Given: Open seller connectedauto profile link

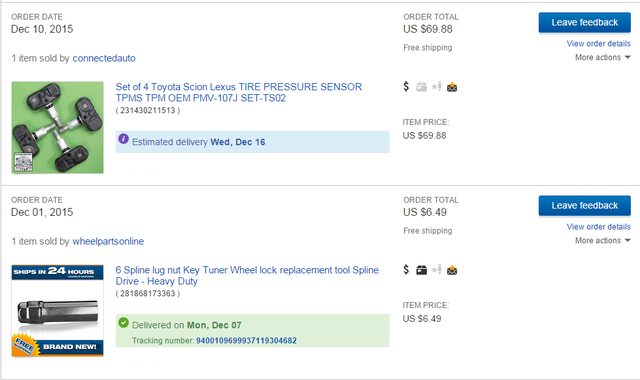Looking at the screenshot, I should point(104,58).
